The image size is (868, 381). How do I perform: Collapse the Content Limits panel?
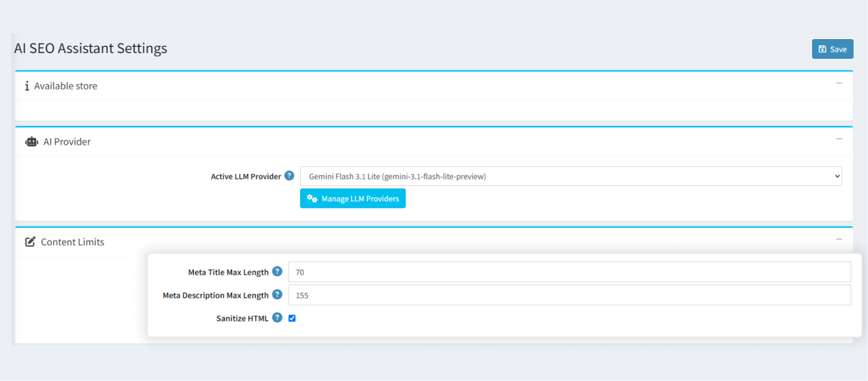839,239
